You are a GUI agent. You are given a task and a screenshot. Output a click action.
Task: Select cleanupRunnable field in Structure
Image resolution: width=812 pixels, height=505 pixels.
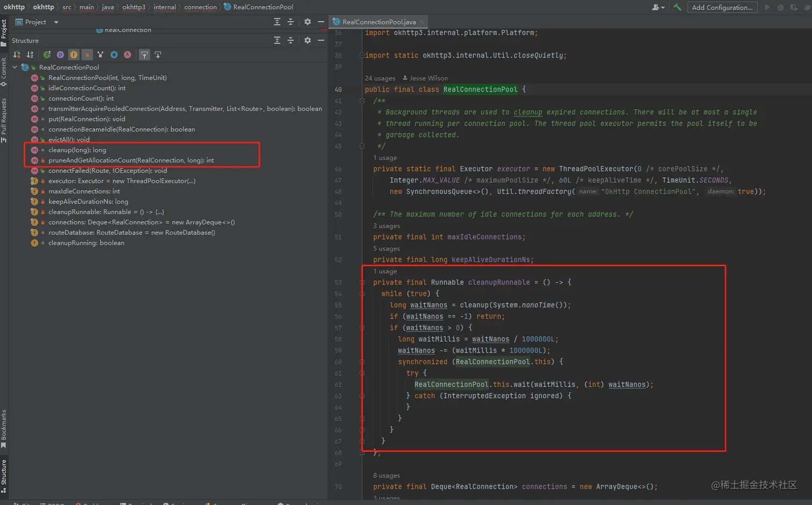click(x=106, y=212)
